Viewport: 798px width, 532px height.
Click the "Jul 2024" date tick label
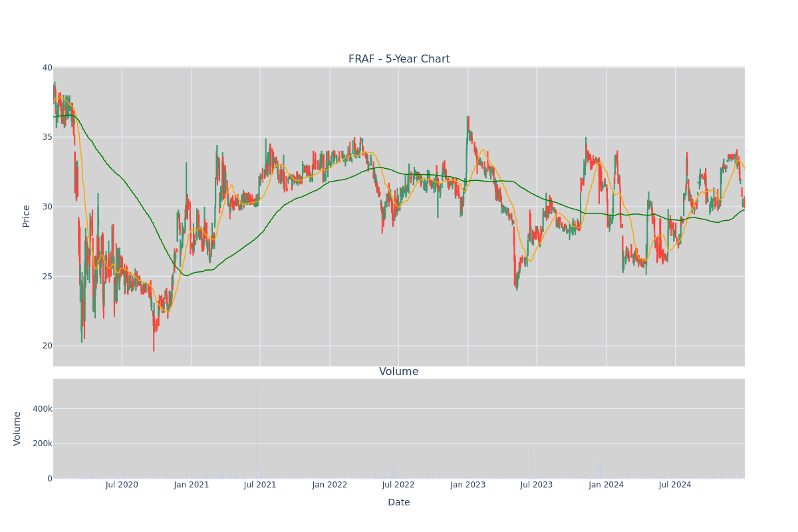click(675, 485)
